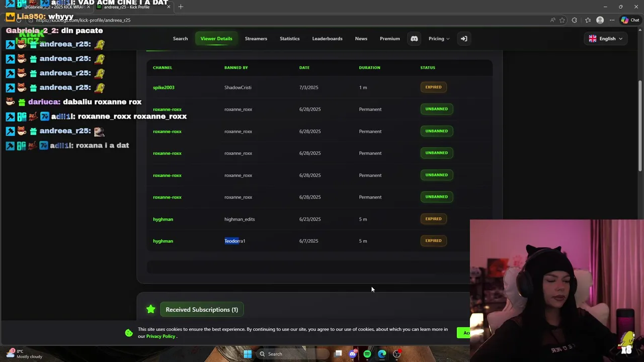Open the Leaderboards page
The height and width of the screenshot is (362, 644).
tap(327, 39)
